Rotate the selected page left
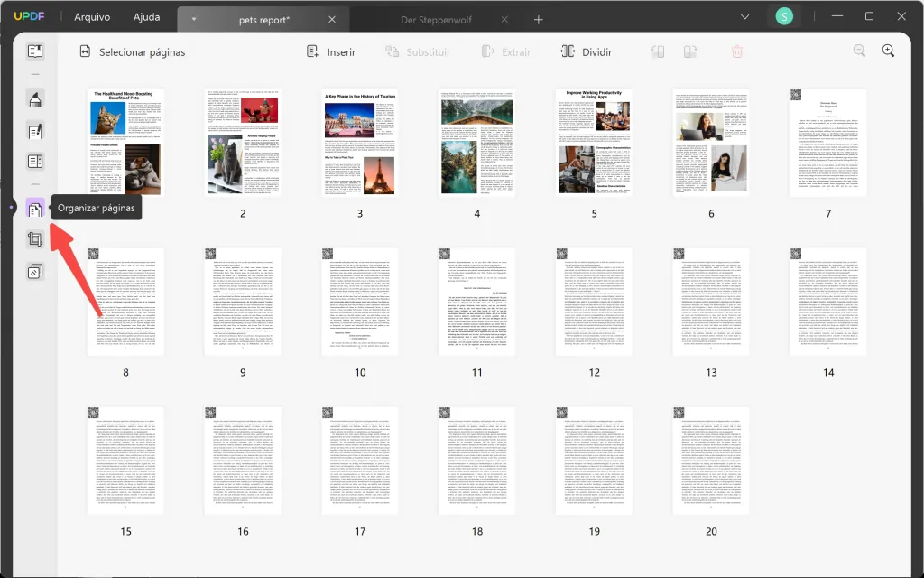 click(x=657, y=51)
